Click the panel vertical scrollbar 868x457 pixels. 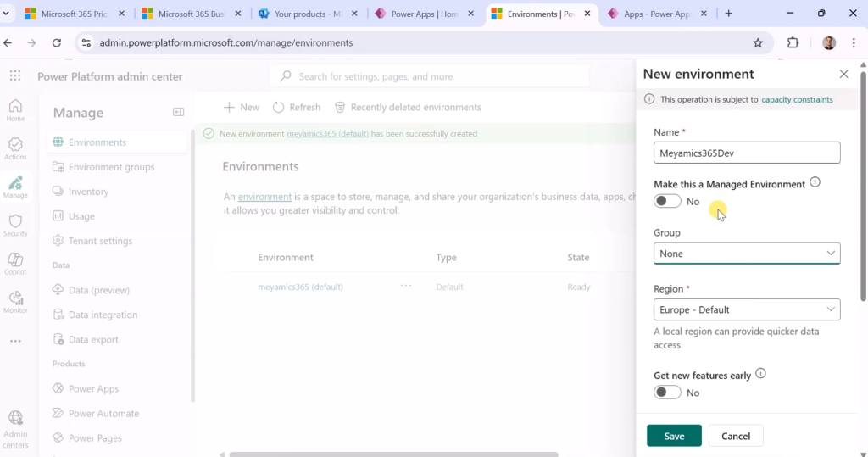point(863,186)
